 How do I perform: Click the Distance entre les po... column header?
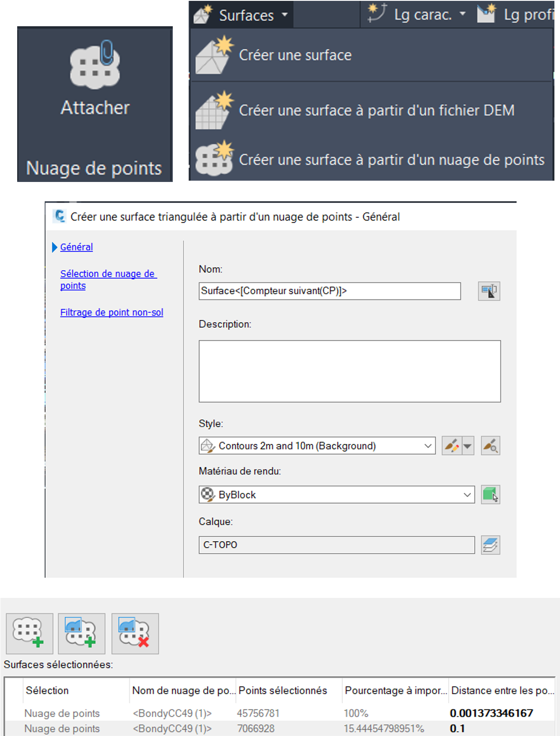pyautogui.click(x=502, y=690)
